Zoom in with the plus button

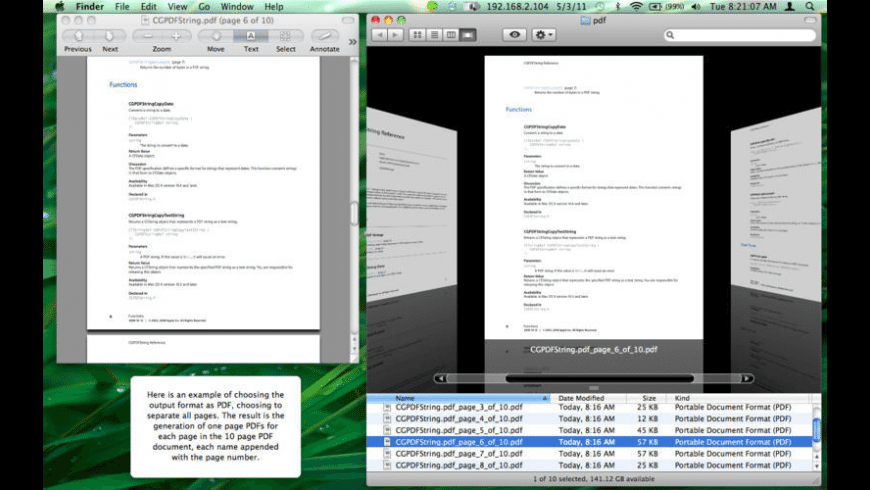(x=176, y=36)
